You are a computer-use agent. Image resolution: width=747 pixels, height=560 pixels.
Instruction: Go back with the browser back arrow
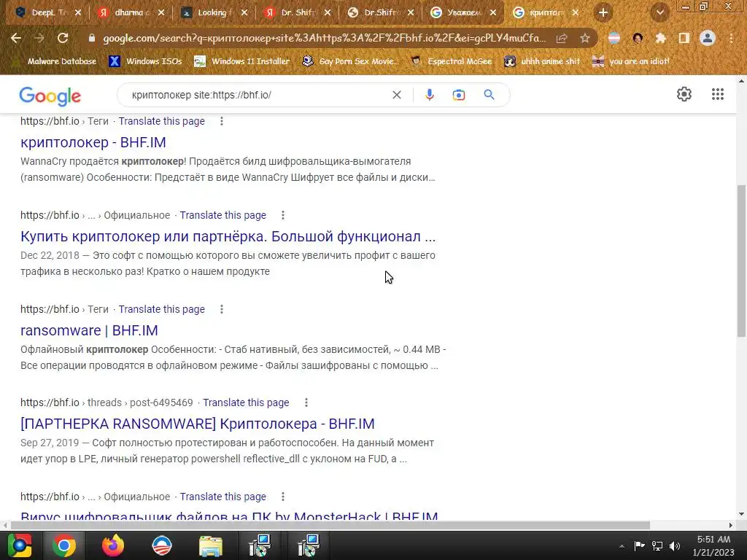point(16,38)
